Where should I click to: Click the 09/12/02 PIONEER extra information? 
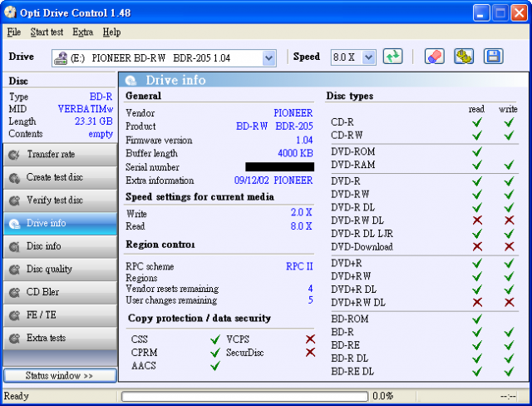[273, 181]
